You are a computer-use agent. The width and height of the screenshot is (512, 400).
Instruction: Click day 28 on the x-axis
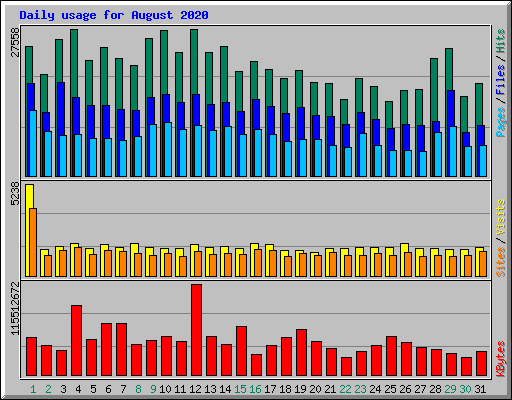(435, 389)
